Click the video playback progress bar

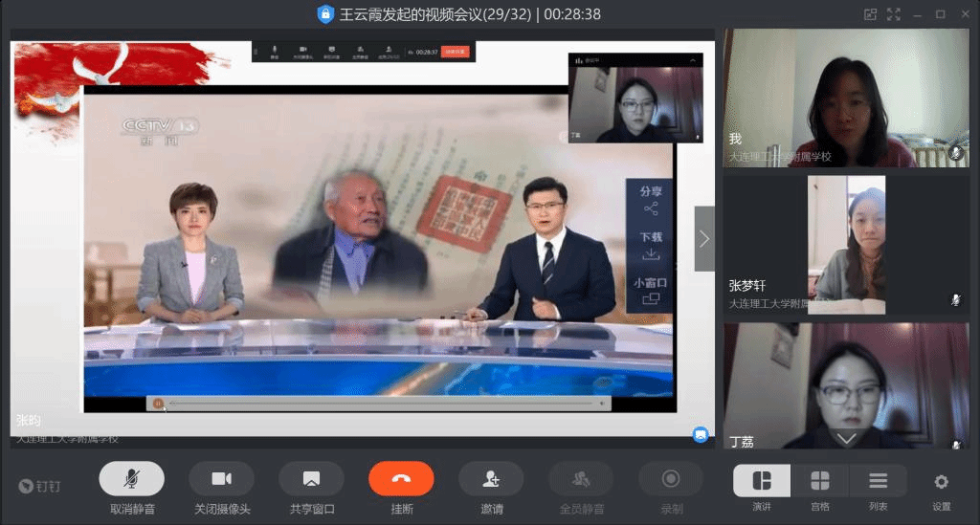[383, 404]
